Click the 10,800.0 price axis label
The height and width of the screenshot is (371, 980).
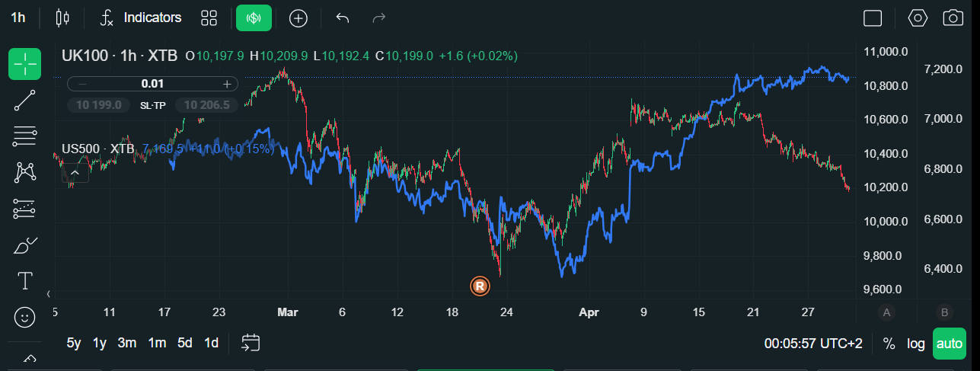(x=886, y=86)
